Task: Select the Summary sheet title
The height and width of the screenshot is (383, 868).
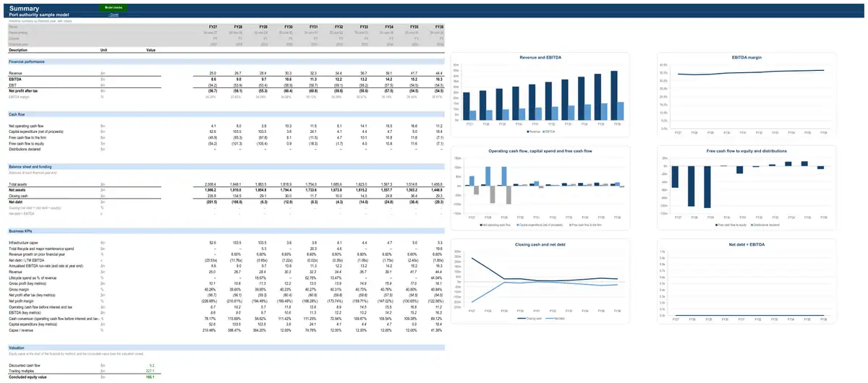Action: (24, 7)
